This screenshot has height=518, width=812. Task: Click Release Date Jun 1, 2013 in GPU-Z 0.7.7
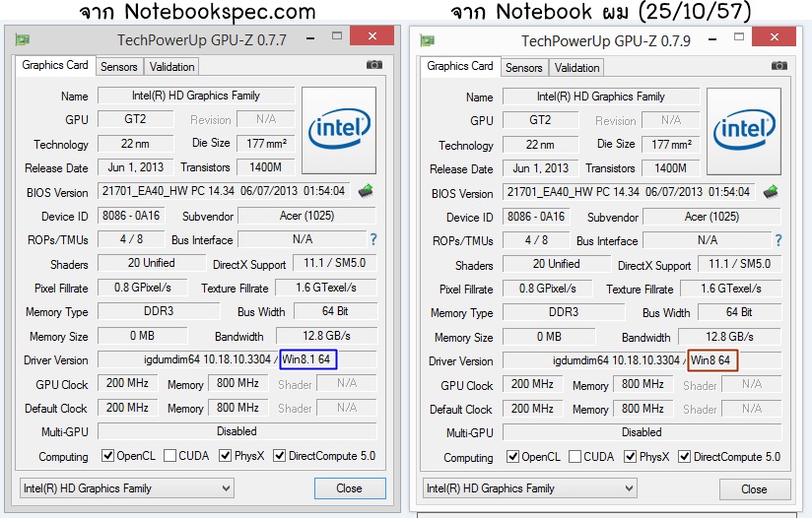[x=136, y=167]
